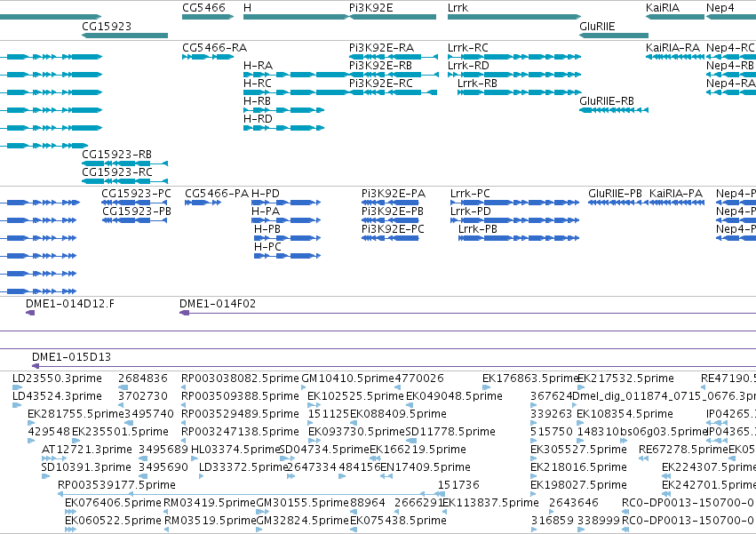Select the CG5466 gene arrow glyph
756x534 pixels.
tap(208, 17)
